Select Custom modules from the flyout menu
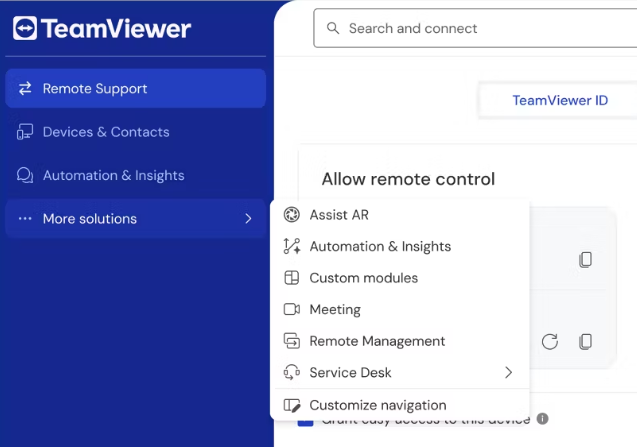The width and height of the screenshot is (637, 447). coord(402,278)
